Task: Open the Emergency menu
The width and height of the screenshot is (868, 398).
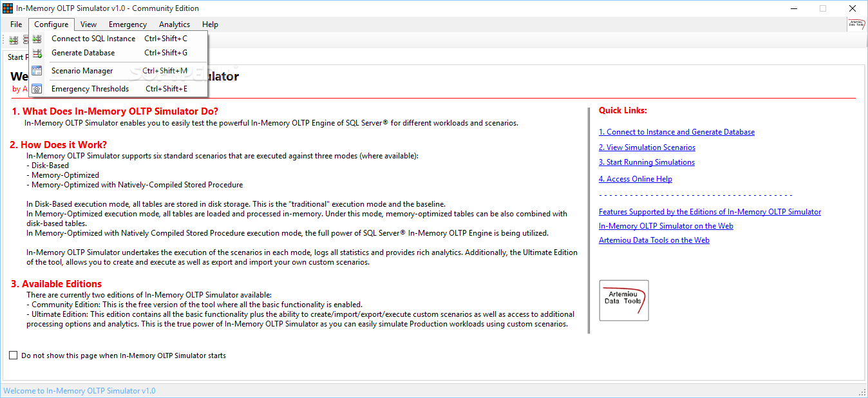Action: click(127, 24)
